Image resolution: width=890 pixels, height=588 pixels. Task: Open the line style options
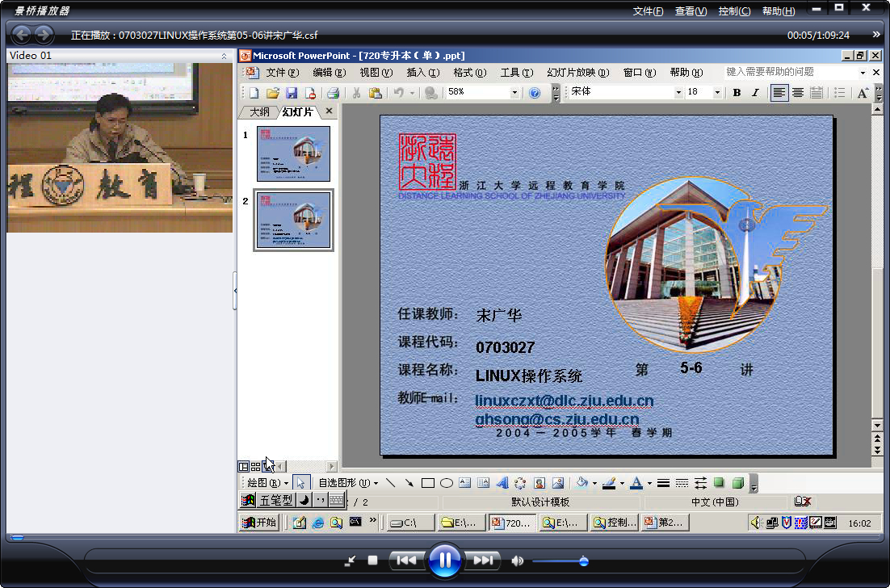coord(663,483)
